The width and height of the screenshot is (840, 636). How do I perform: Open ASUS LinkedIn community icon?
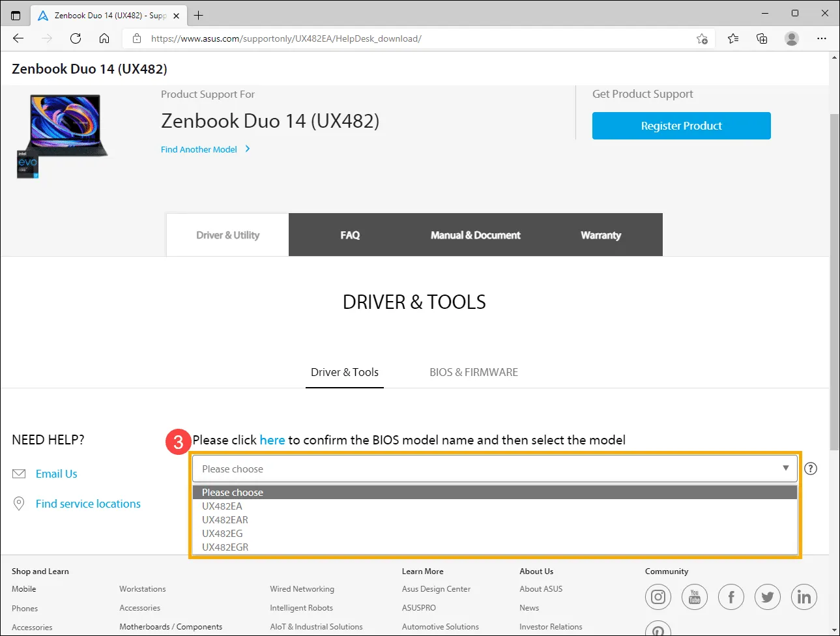pos(804,597)
